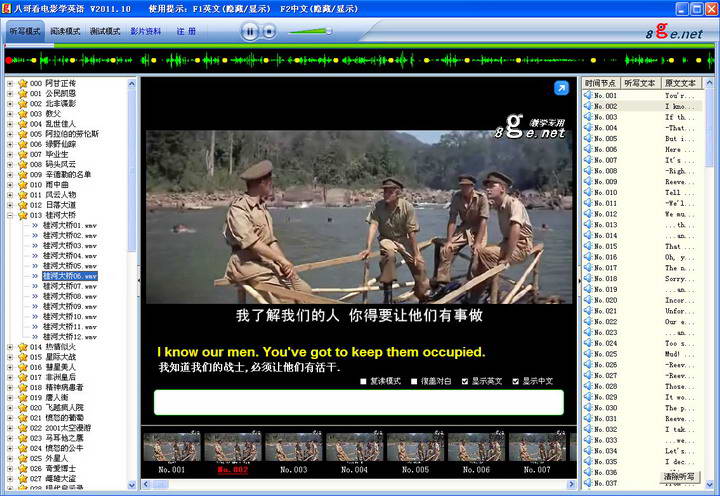Viewport: 720px width, 496px height.
Task: Click the star icon of 002 北非谍影
Action: pyautogui.click(x=22, y=104)
